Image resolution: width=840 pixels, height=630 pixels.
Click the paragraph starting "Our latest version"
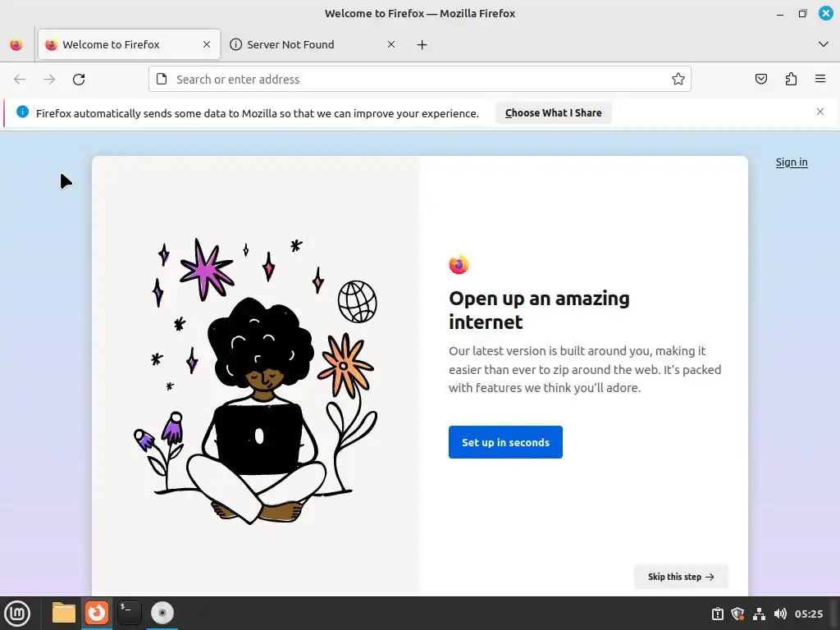click(x=585, y=369)
